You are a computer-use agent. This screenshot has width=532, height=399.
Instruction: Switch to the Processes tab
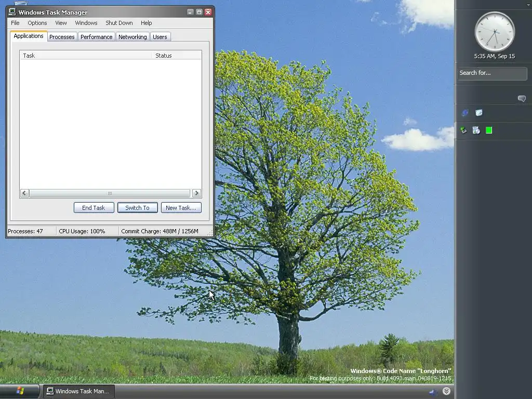coord(62,37)
